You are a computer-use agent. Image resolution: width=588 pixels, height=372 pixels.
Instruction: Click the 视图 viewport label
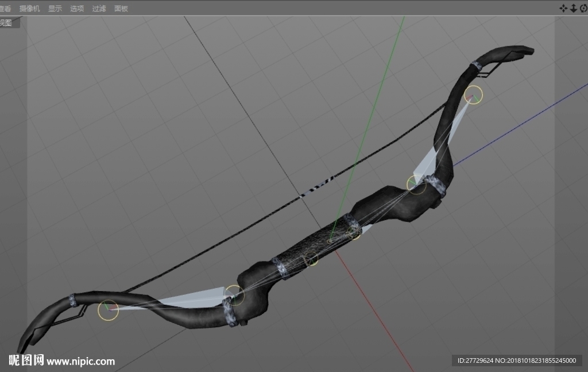click(6, 22)
